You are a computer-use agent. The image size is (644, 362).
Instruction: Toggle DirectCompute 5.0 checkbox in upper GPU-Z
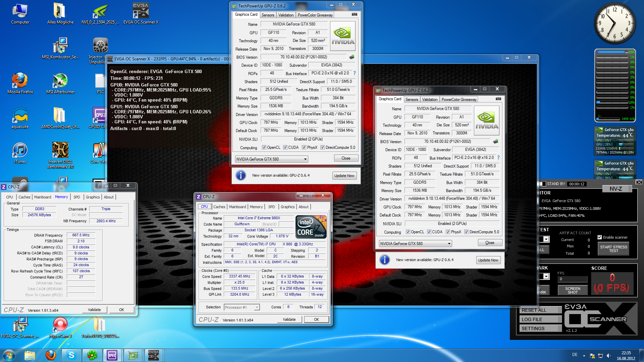pos(322,147)
